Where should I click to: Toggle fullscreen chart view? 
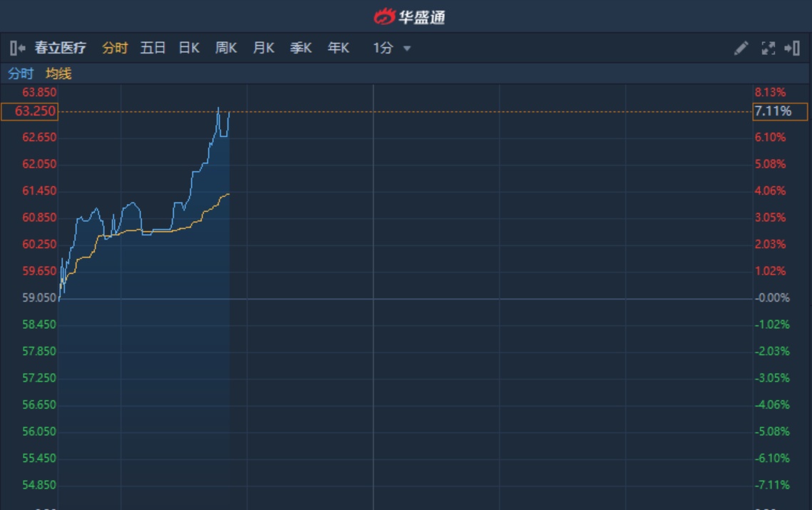coord(768,49)
